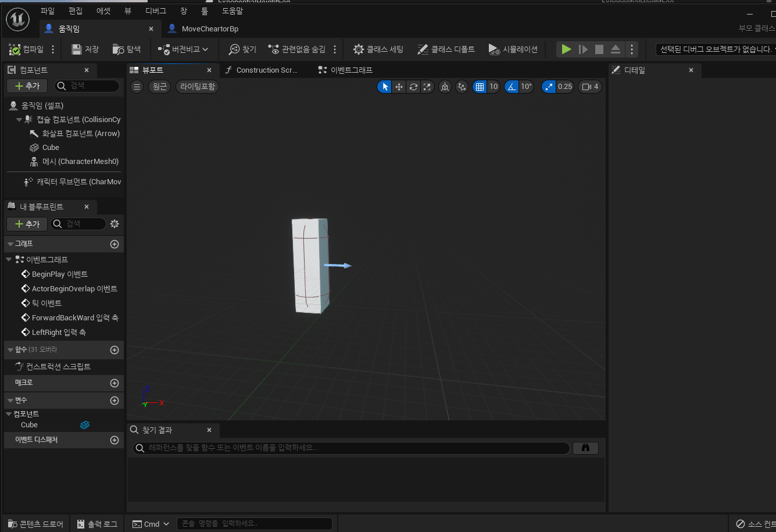The width and height of the screenshot is (776, 532).
Task: Add a new graph via 그래프 plus
Action: tap(115, 244)
